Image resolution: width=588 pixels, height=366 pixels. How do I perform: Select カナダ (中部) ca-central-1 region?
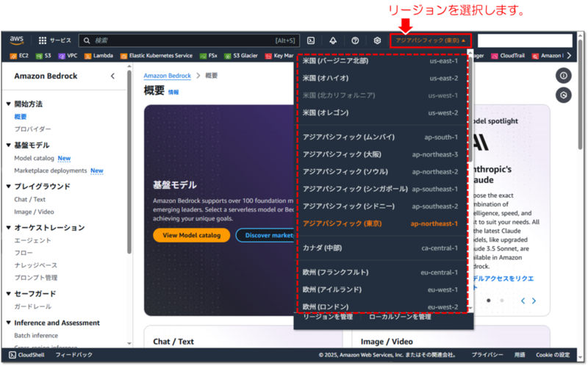(x=380, y=248)
